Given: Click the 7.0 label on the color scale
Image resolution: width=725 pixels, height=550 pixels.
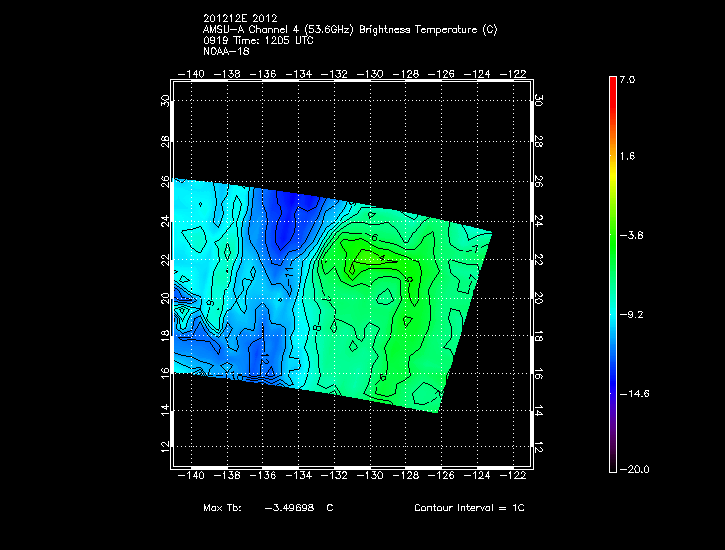Looking at the screenshot, I should coord(627,79).
